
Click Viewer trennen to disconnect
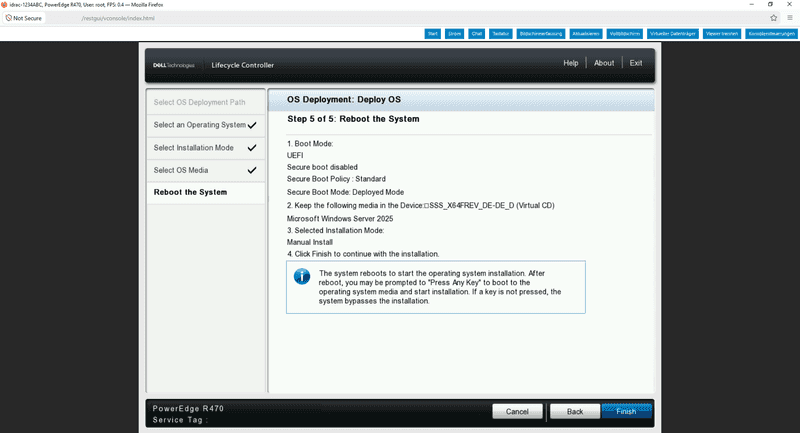click(722, 34)
